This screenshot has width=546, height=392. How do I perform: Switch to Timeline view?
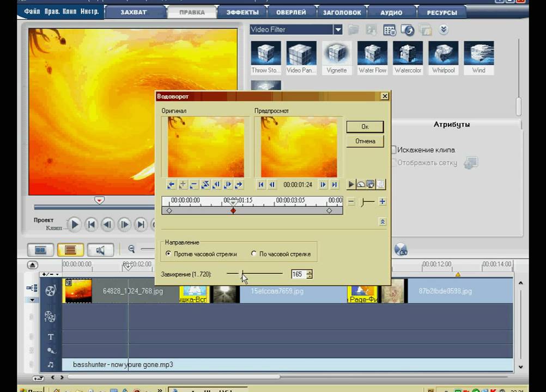(70, 250)
